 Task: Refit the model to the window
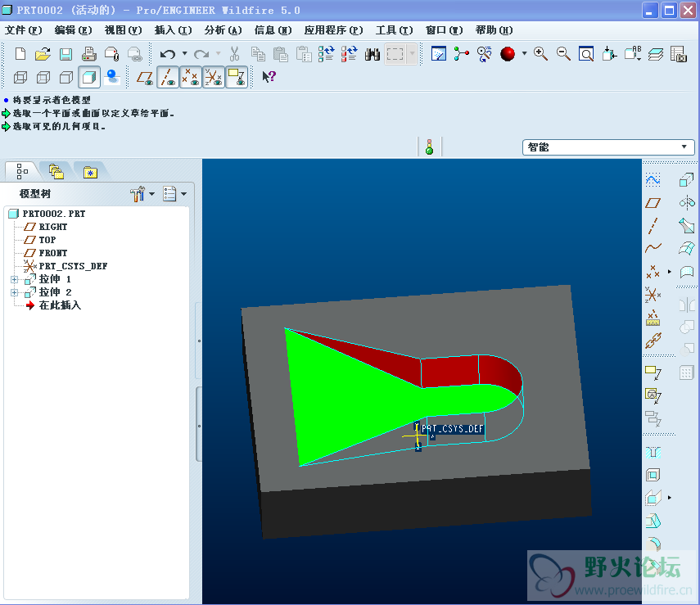pyautogui.click(x=586, y=54)
